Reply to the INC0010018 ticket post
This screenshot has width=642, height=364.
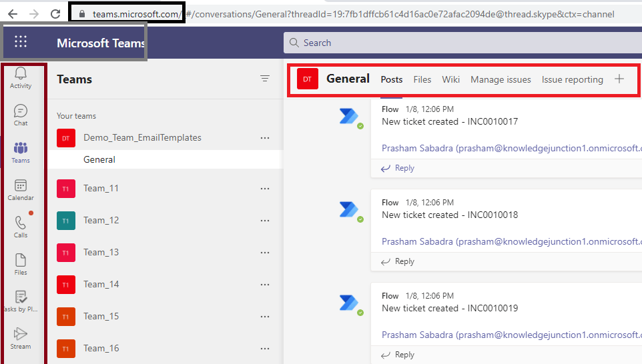click(398, 261)
